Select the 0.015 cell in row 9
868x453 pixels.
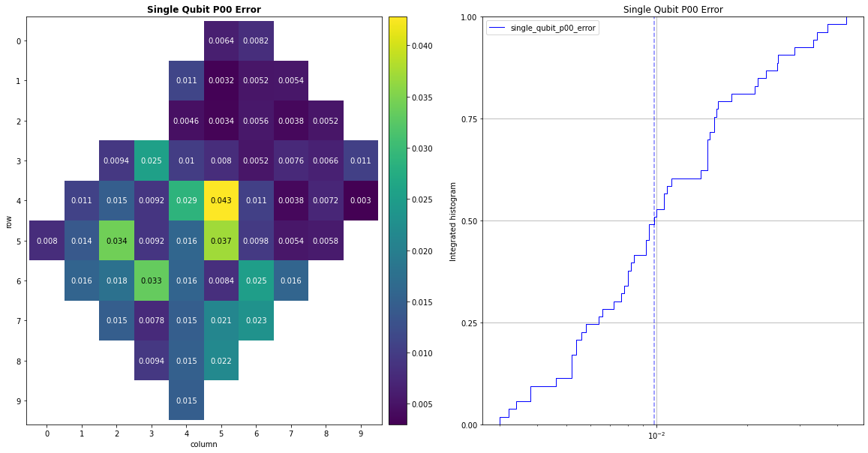pyautogui.click(x=186, y=400)
